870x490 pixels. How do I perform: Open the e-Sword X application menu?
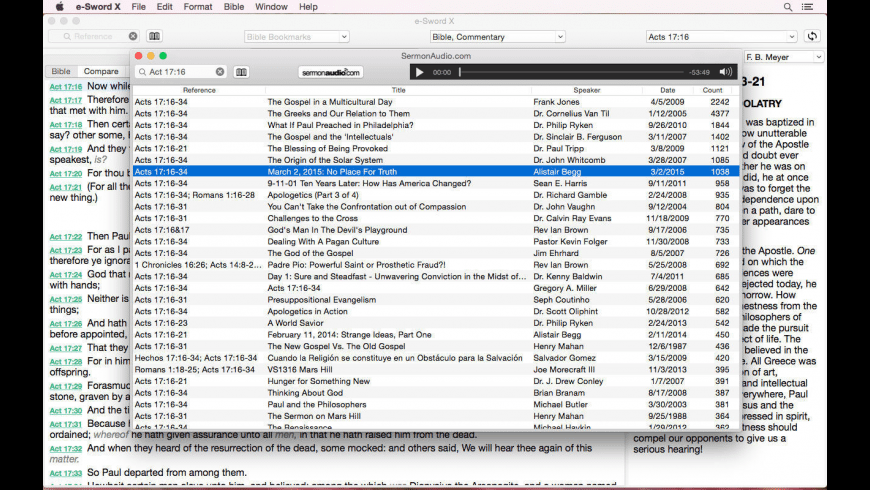coord(98,7)
